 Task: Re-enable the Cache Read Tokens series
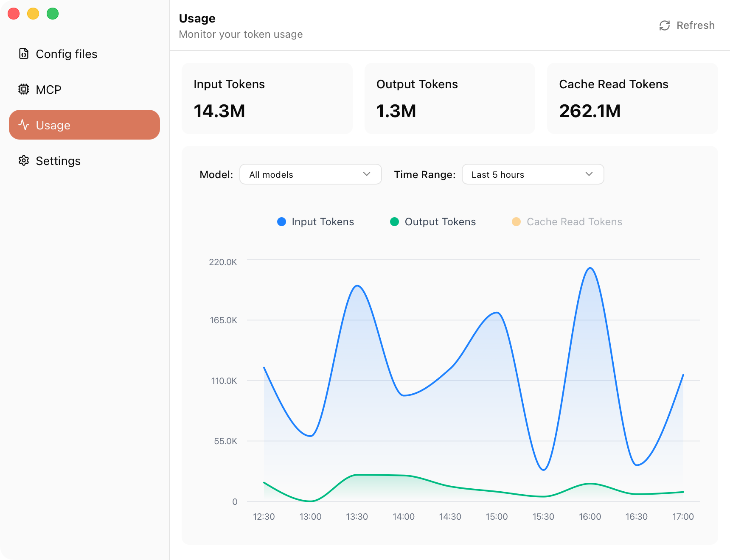pyautogui.click(x=567, y=221)
